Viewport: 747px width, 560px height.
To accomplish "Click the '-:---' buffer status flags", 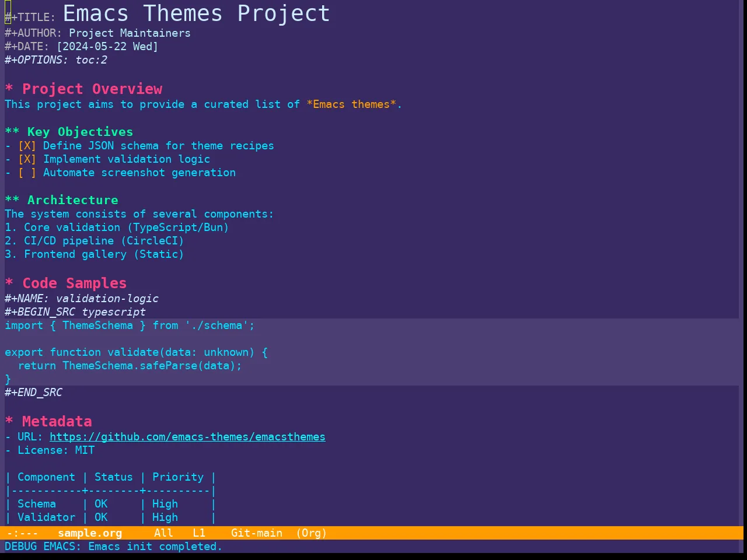I will [x=23, y=533].
